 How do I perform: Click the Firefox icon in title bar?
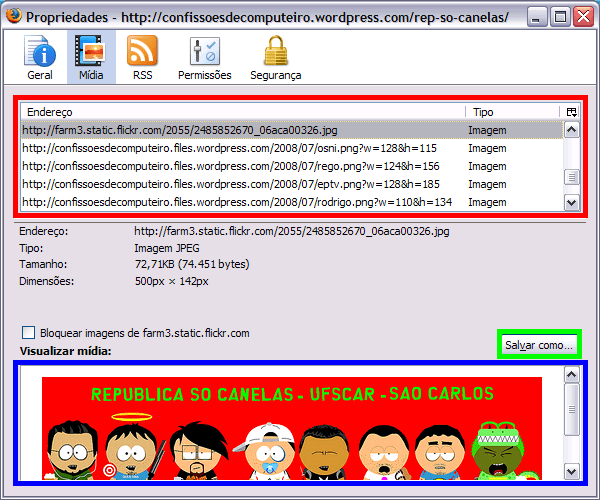click(x=14, y=16)
